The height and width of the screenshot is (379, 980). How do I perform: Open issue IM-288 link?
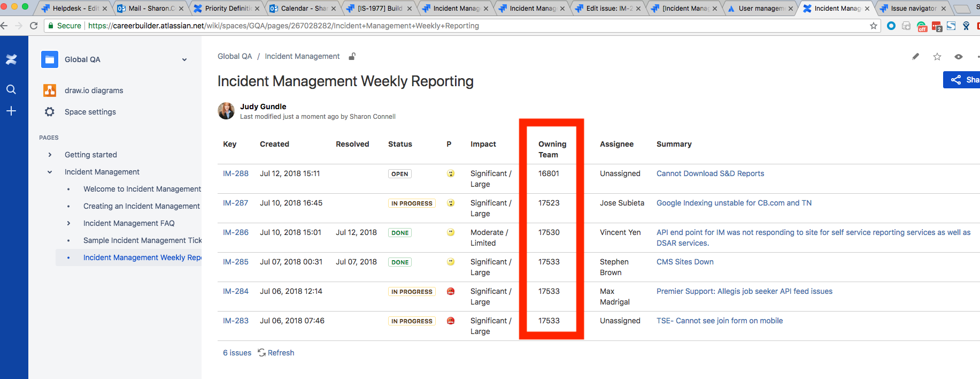click(x=236, y=173)
